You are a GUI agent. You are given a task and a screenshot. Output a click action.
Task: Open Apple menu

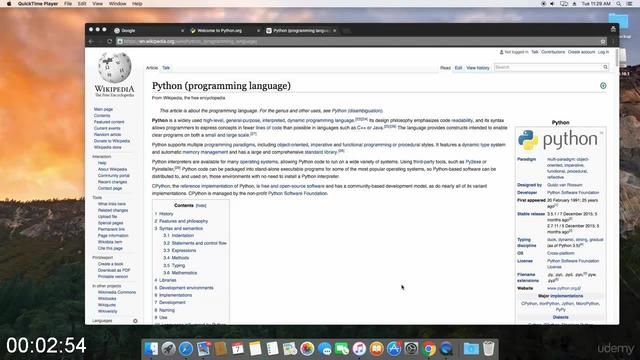pyautogui.click(x=9, y=4)
